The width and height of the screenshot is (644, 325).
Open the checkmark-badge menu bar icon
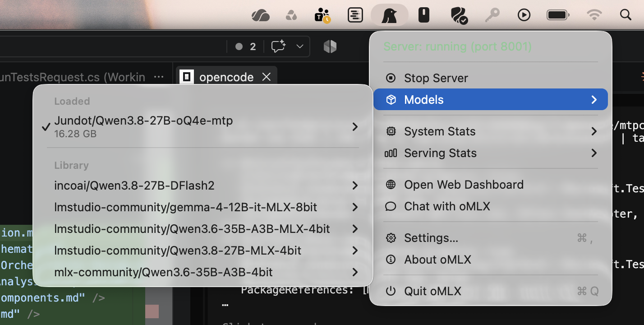point(459,15)
